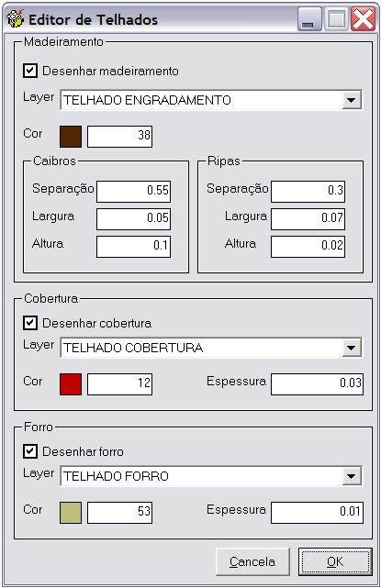
Task: Click the Ripas Separação field
Action: click(x=308, y=191)
